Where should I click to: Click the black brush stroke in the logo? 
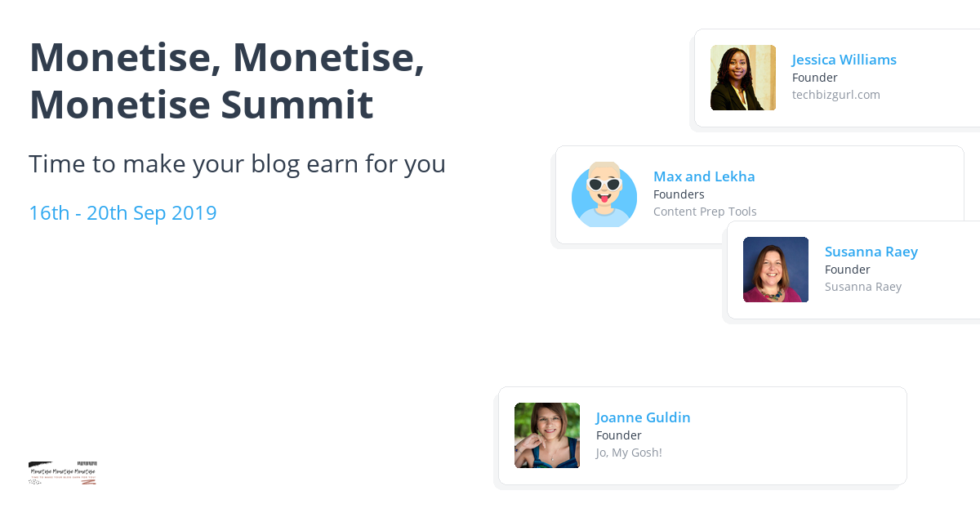coord(39,464)
